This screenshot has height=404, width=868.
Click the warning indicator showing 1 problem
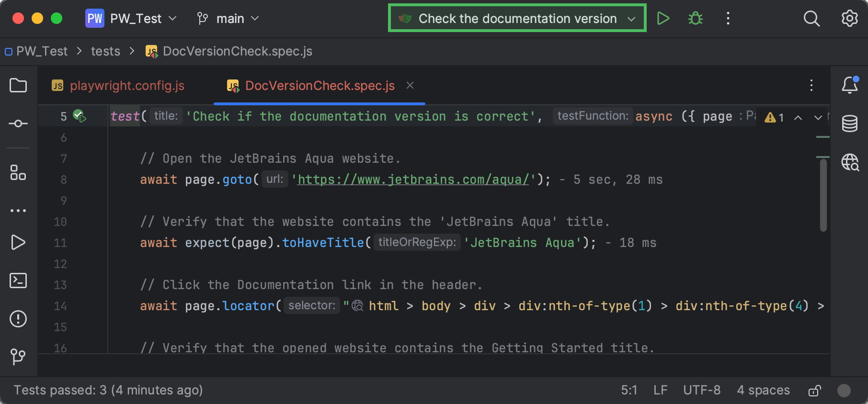click(774, 117)
